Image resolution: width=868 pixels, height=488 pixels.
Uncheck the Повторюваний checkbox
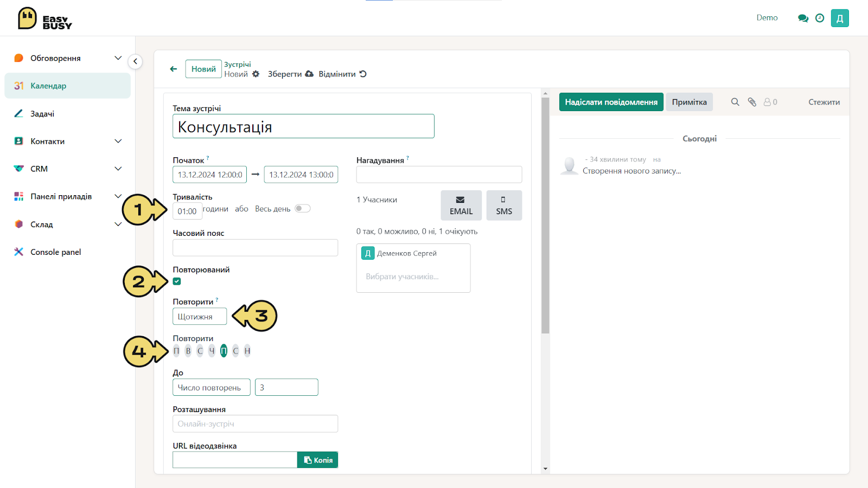coord(177,281)
